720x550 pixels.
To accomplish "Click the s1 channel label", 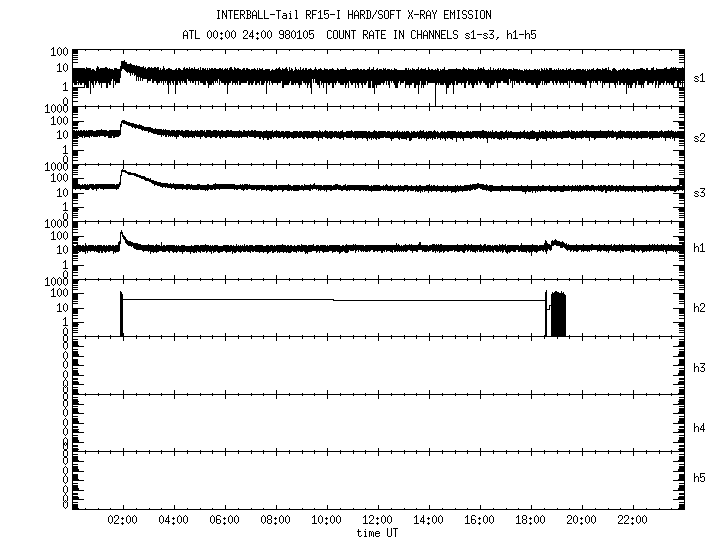I will click(x=699, y=76).
